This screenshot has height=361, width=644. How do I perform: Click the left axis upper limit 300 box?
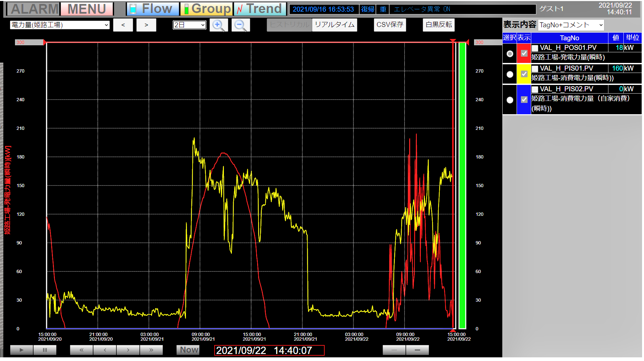point(29,42)
